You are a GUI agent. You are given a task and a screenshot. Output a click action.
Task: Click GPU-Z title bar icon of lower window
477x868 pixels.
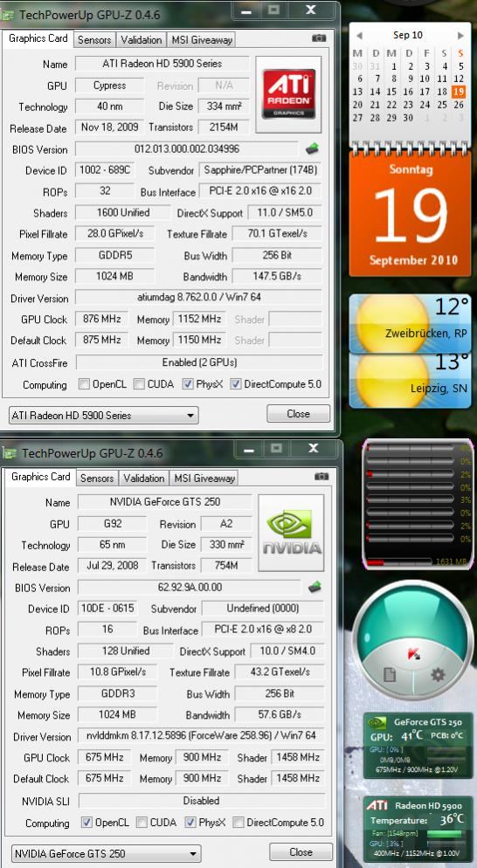(x=10, y=453)
